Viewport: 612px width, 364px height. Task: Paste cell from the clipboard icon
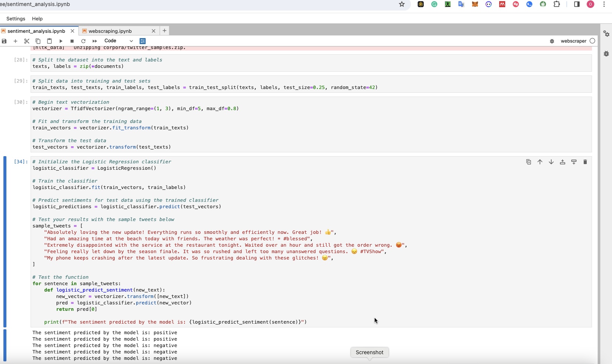click(x=49, y=41)
